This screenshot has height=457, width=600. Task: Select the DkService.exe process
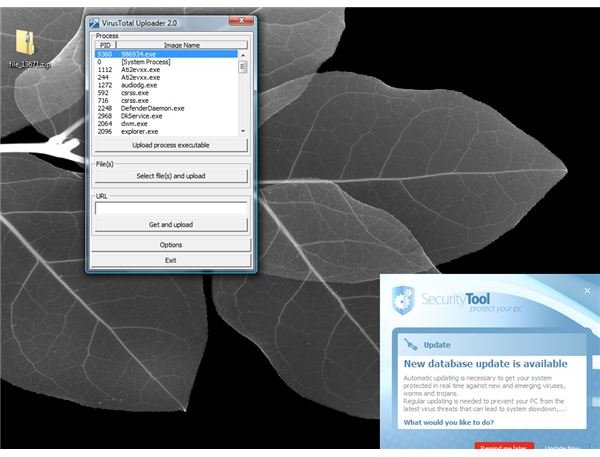[x=166, y=116]
